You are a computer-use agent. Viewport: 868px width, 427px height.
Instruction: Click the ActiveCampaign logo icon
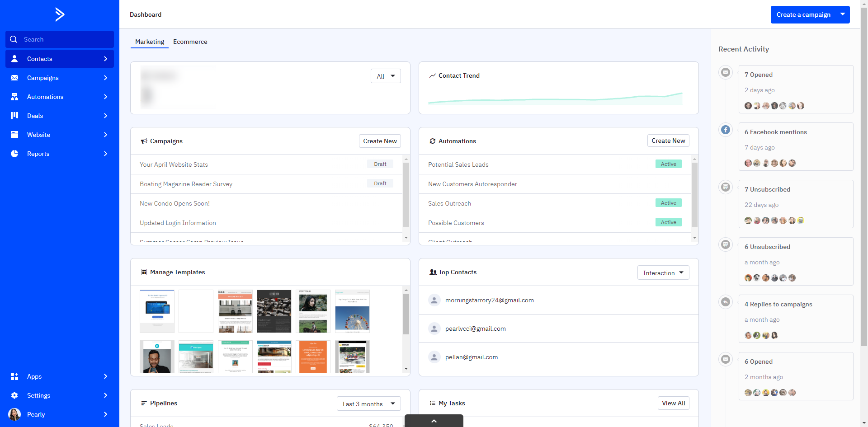(60, 14)
